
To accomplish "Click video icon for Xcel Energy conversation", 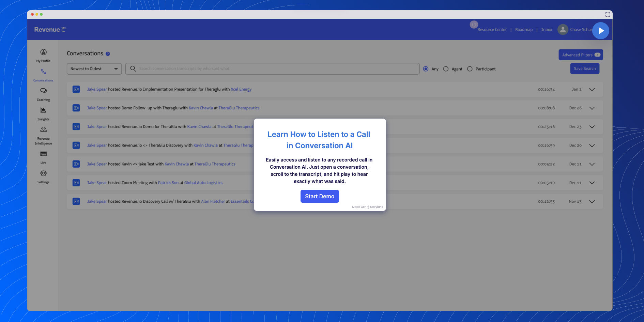I will [x=76, y=89].
